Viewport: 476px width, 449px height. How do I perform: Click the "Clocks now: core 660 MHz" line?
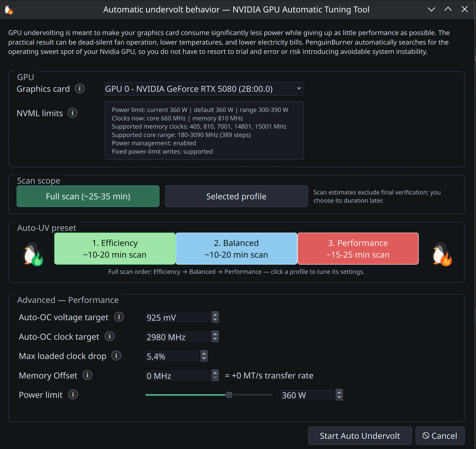pyautogui.click(x=177, y=118)
